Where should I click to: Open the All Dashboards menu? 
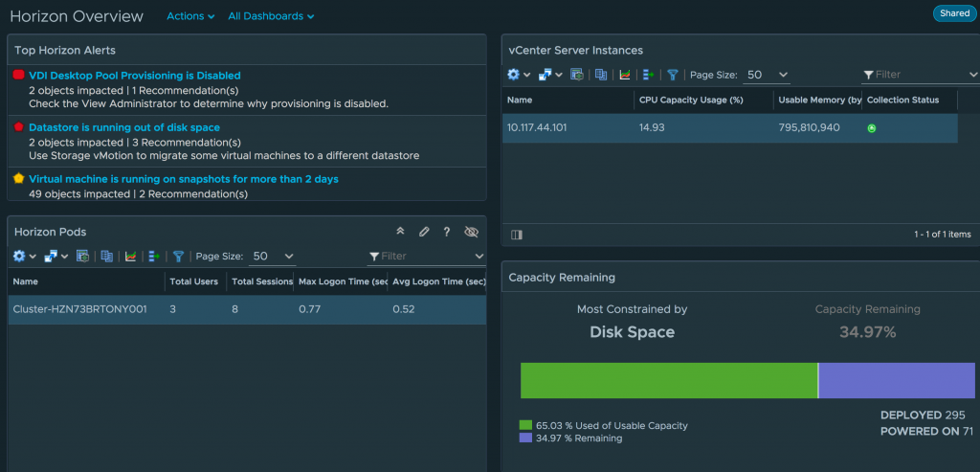click(x=271, y=16)
